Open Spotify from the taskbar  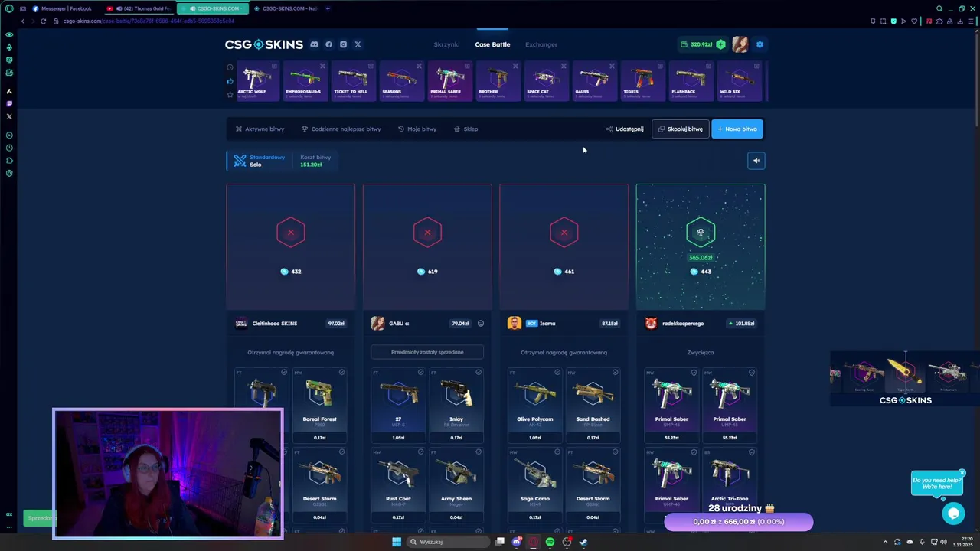550,542
